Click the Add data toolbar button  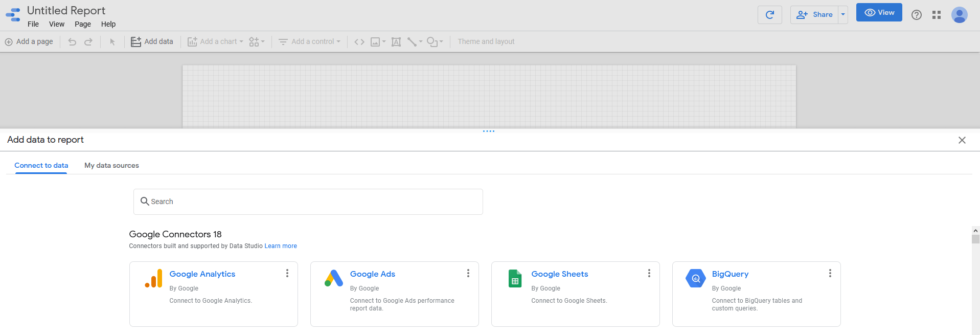coord(152,42)
